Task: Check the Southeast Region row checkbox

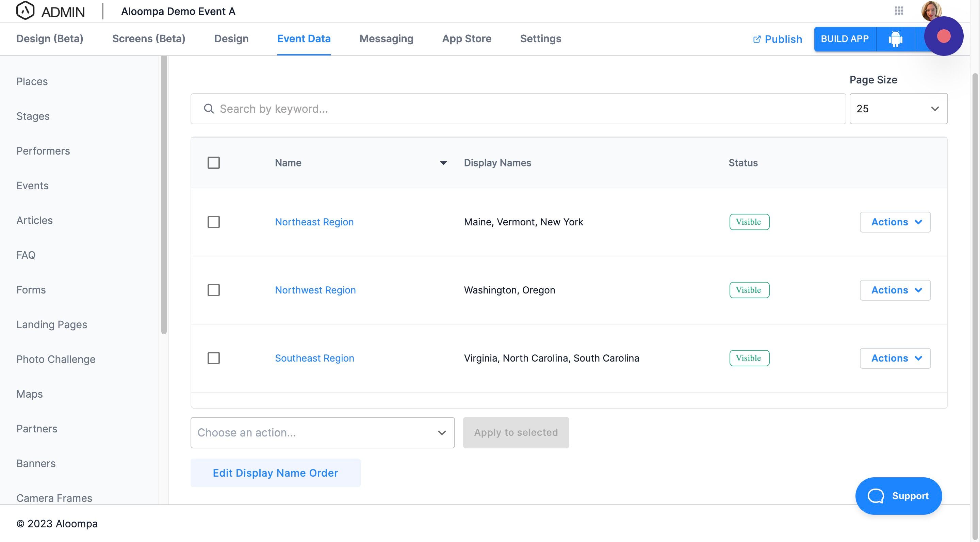Action: click(213, 358)
